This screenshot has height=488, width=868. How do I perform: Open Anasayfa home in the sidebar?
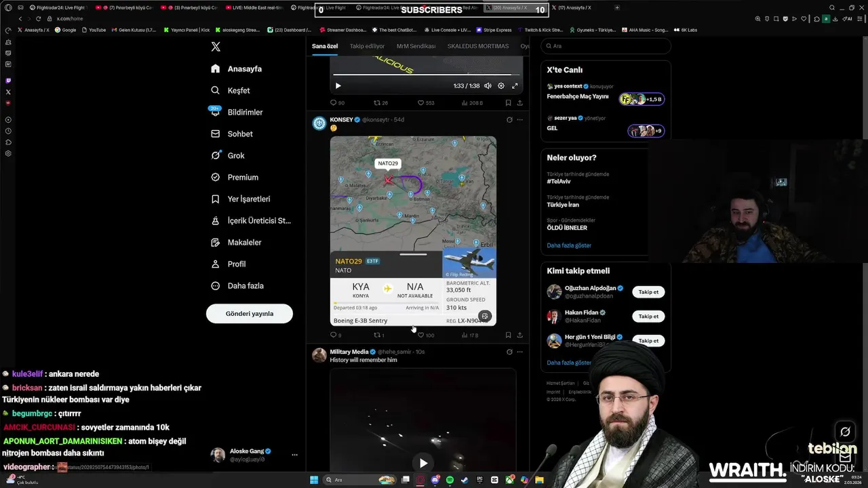click(x=236, y=68)
